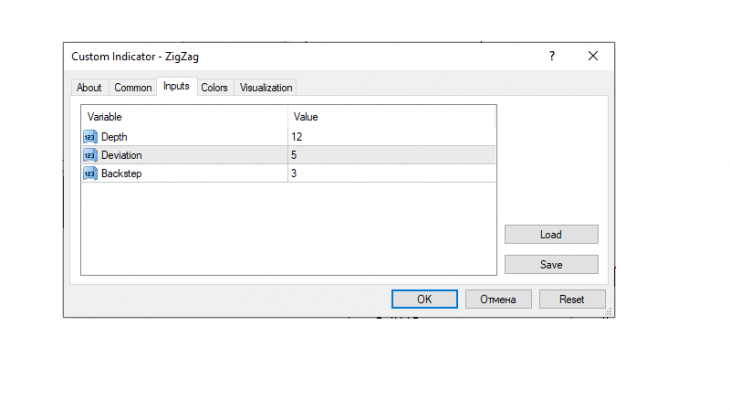This screenshot has width=730, height=410.
Task: Open the Common tab
Action: [x=132, y=88]
